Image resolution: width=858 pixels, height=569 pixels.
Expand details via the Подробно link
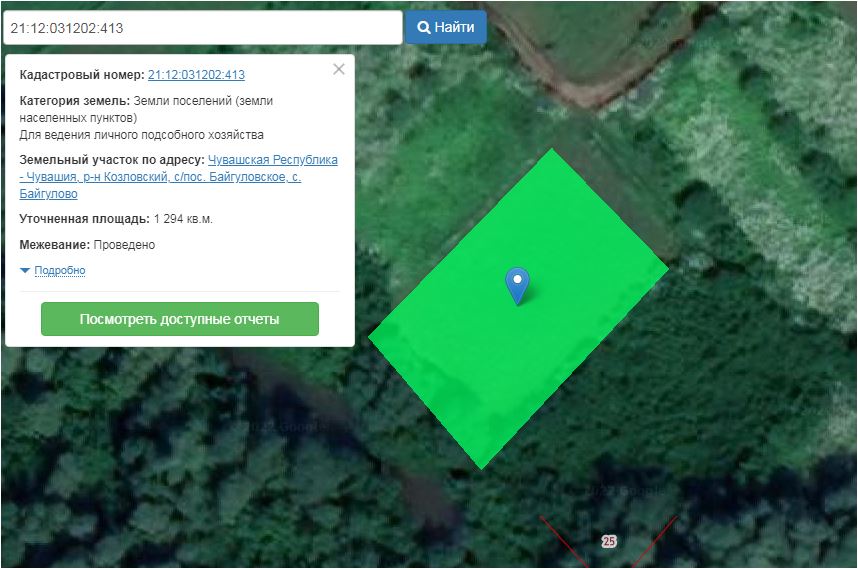60,271
